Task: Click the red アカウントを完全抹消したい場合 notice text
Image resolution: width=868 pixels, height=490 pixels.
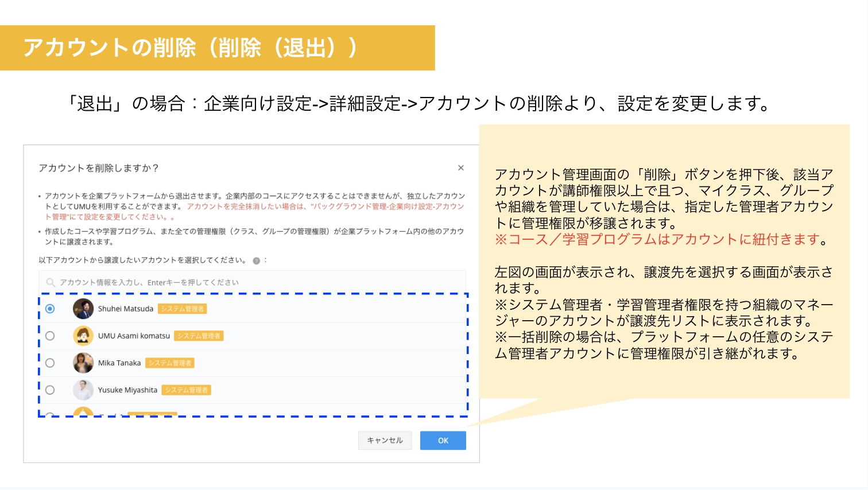Action: tap(325, 207)
